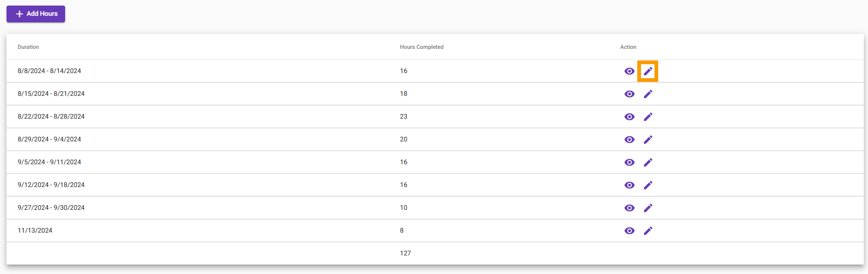This screenshot has width=868, height=274.
Task: View details for 8/8/2024 - 8/14/2024 entry
Action: coord(629,71)
